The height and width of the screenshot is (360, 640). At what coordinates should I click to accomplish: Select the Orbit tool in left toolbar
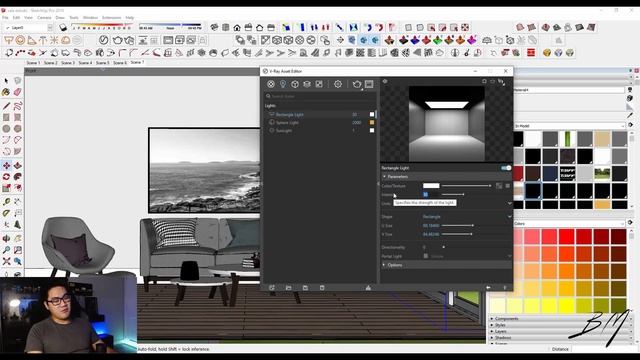point(6,238)
